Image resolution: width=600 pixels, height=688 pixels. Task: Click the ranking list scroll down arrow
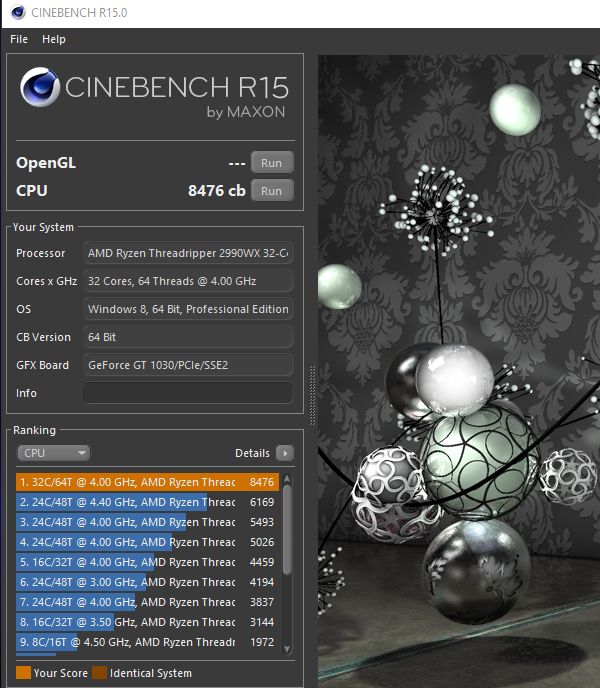pos(287,649)
